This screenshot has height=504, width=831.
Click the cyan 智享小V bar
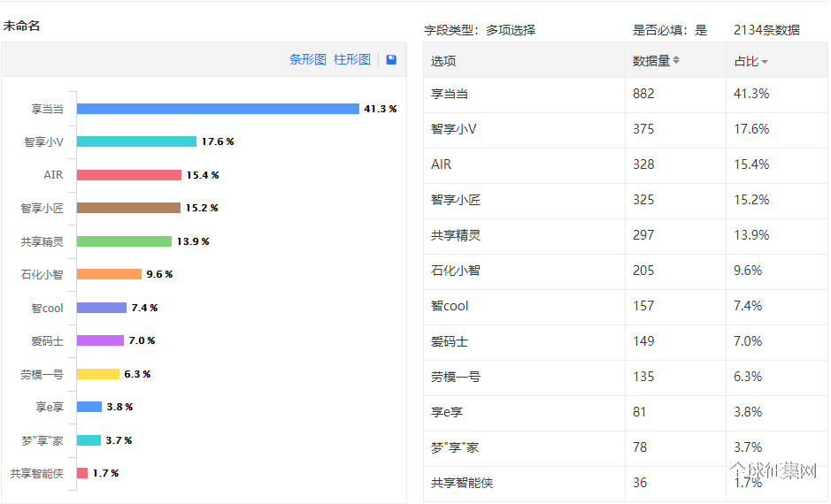[x=136, y=141]
